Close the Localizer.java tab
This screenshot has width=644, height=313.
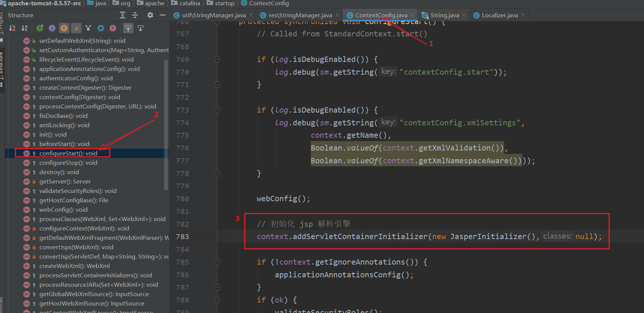click(523, 15)
